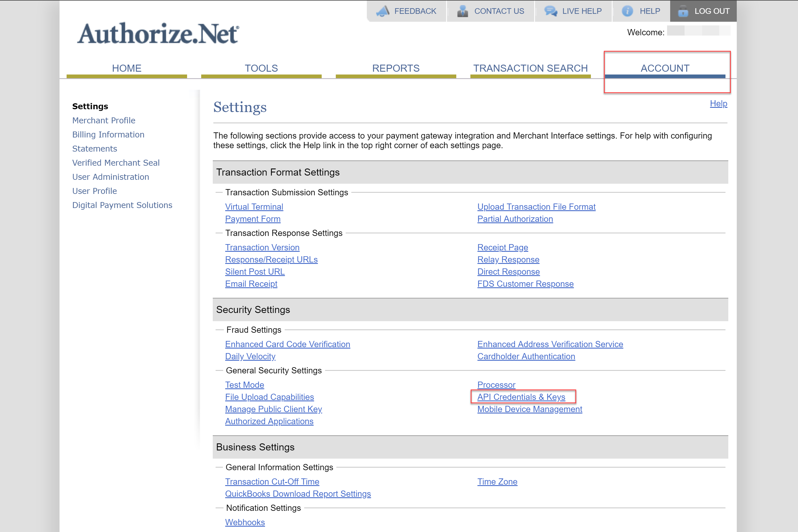Click the Help info icon
Screen dimensions: 798x532
627,11
